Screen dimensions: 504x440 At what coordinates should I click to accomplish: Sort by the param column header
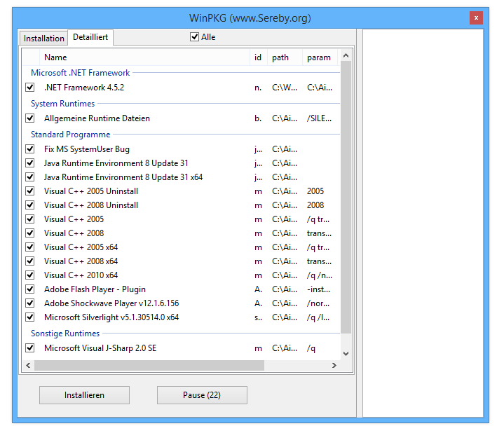click(x=320, y=57)
